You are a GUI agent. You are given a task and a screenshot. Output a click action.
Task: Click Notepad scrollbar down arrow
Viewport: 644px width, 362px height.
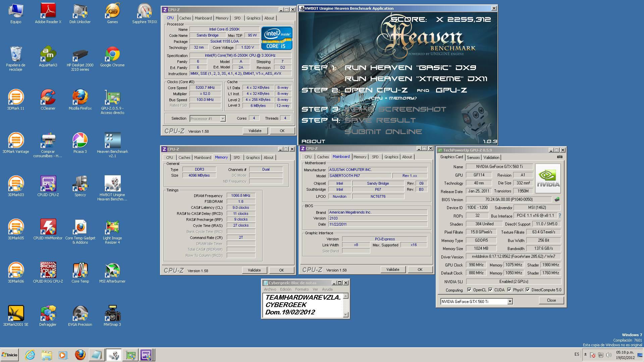point(346,315)
